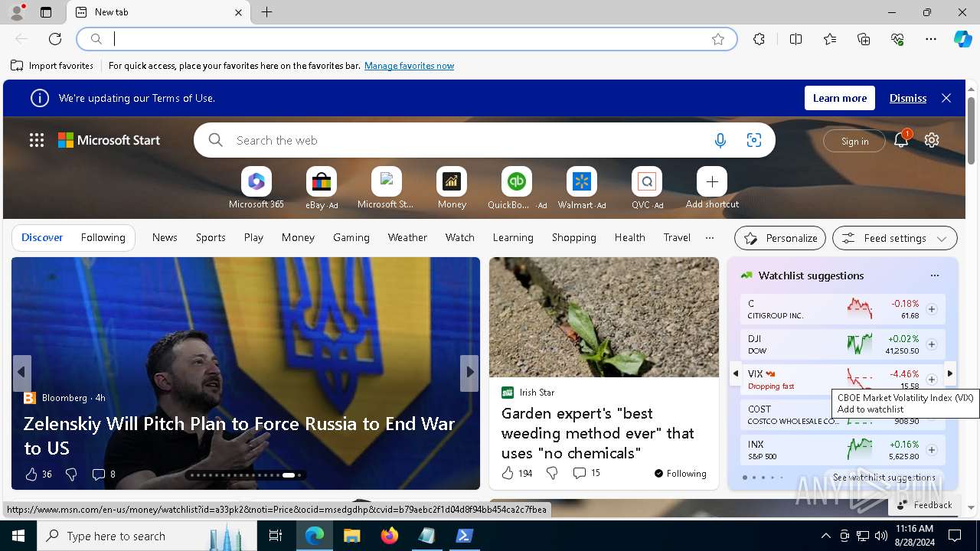The image size is (980, 551).
Task: Open News category
Action: (165, 237)
